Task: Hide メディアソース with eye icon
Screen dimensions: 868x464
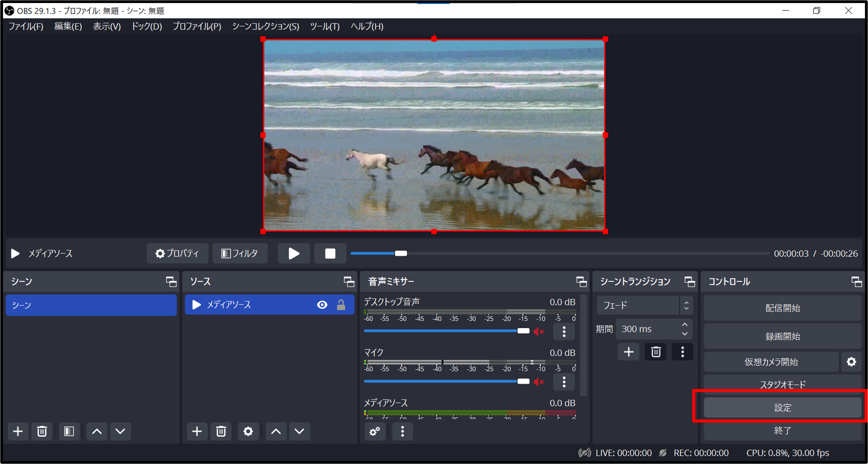Action: [x=322, y=305]
